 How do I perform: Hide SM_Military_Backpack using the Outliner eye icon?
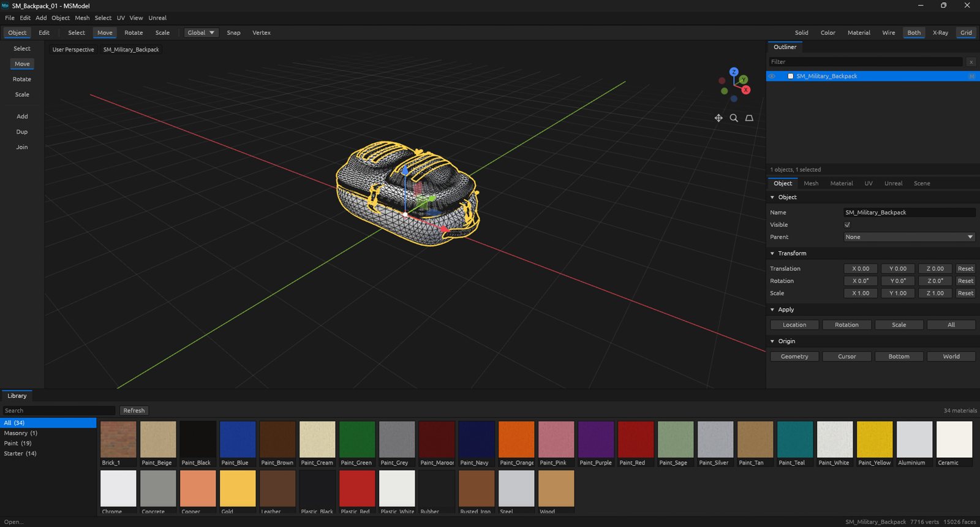[x=772, y=76]
